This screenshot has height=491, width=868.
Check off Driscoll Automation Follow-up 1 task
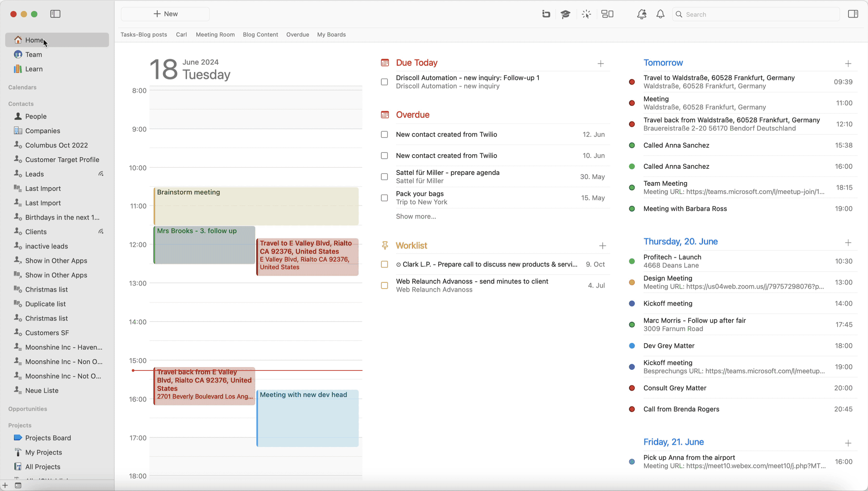384,82
